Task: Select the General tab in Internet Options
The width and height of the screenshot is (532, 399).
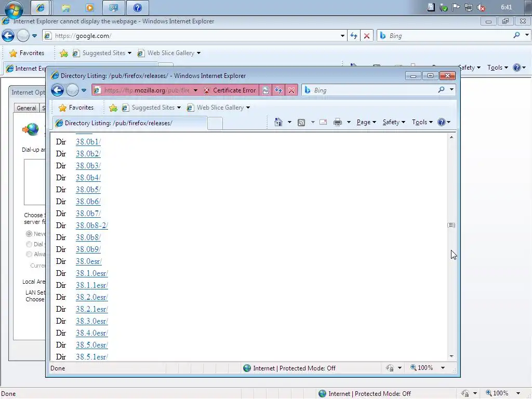Action: pos(26,108)
